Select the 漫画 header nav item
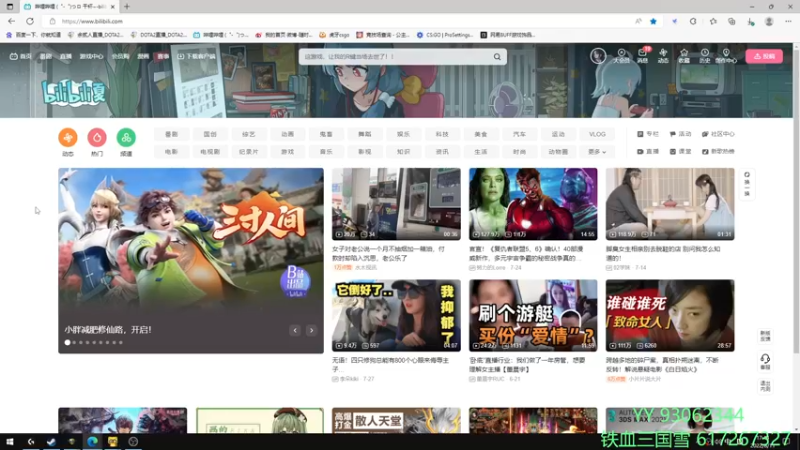This screenshot has height=450, width=800. 143,56
